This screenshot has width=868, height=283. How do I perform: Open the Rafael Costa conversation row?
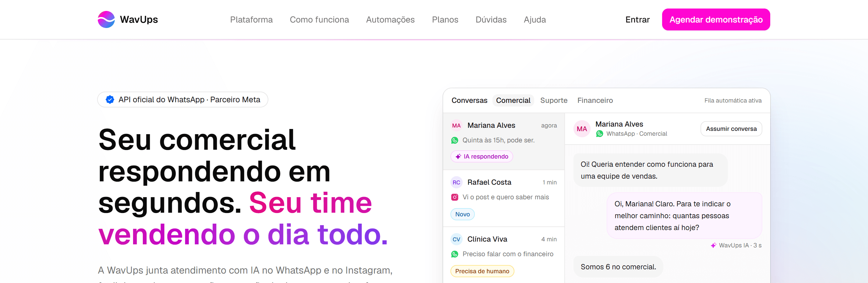click(504, 198)
